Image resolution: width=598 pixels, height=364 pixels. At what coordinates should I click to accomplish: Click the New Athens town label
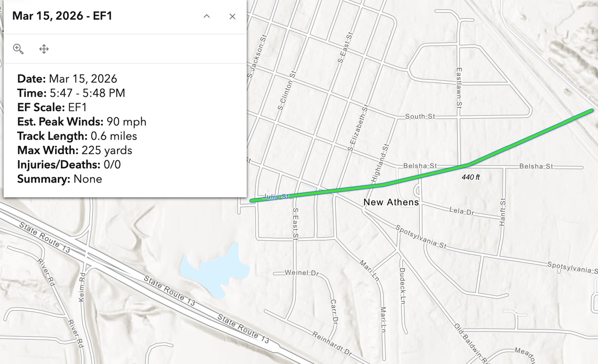pyautogui.click(x=391, y=202)
